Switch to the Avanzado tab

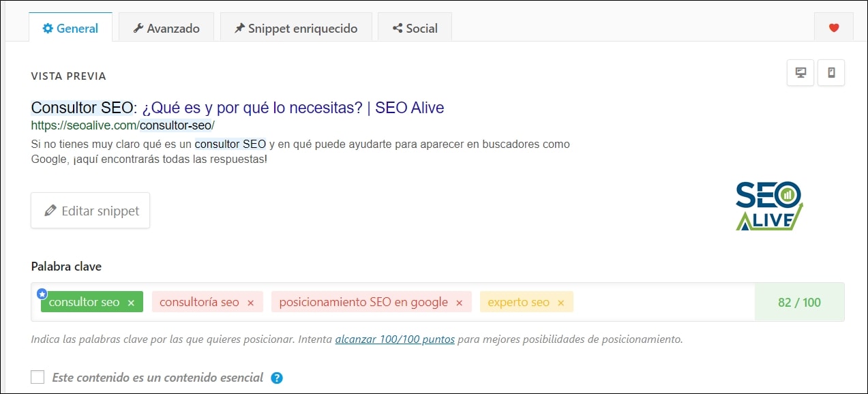[x=166, y=28]
